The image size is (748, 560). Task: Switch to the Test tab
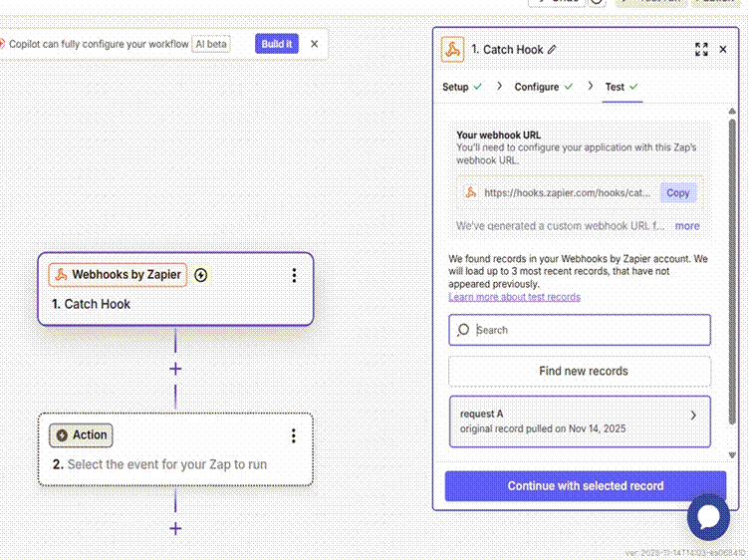click(622, 87)
